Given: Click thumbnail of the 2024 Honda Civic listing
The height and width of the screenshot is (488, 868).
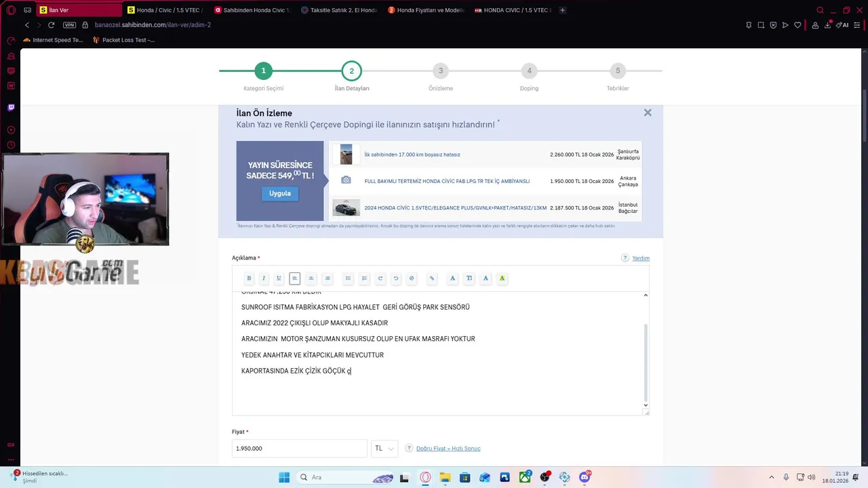Looking at the screenshot, I should [x=346, y=208].
